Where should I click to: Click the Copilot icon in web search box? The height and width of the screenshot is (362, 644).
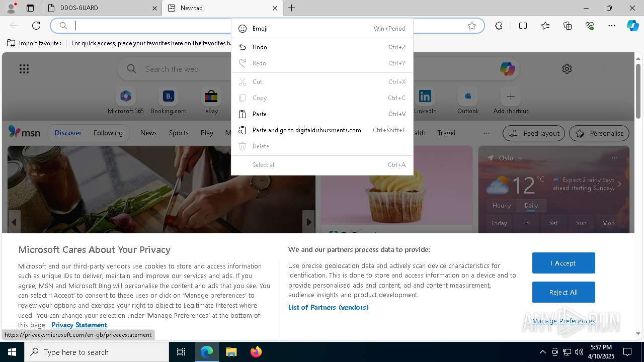(507, 69)
